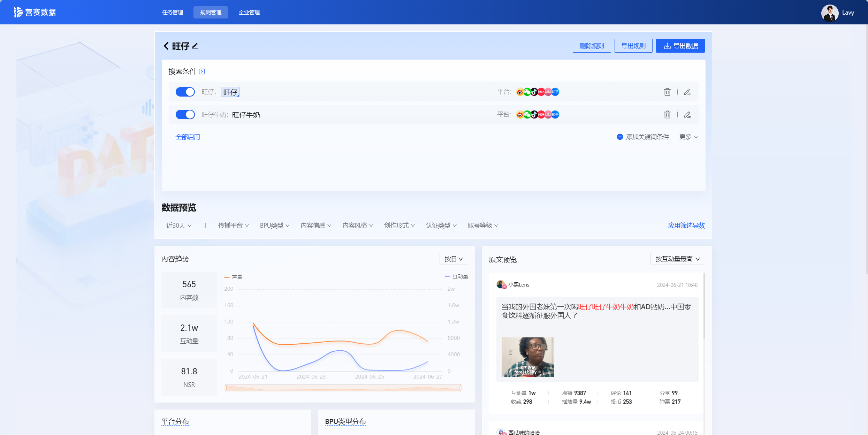Click the WeChat platform icon in 旺仔牛奶 row
This screenshot has width=868, height=435.
[527, 115]
